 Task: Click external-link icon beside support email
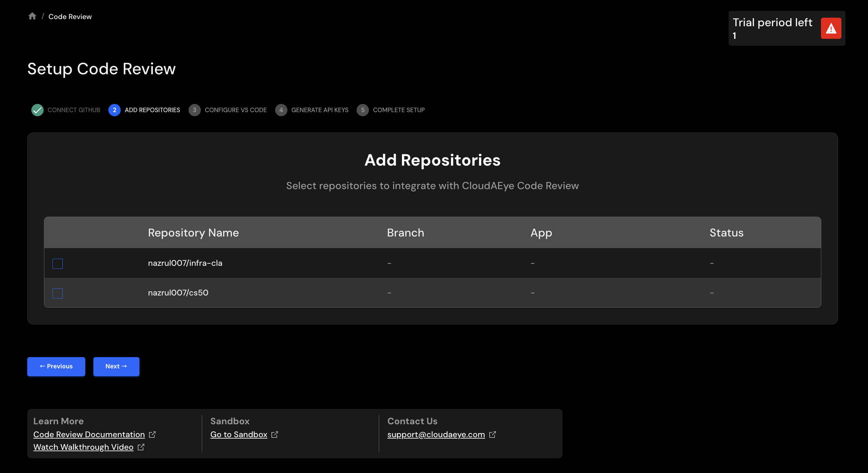pos(492,434)
